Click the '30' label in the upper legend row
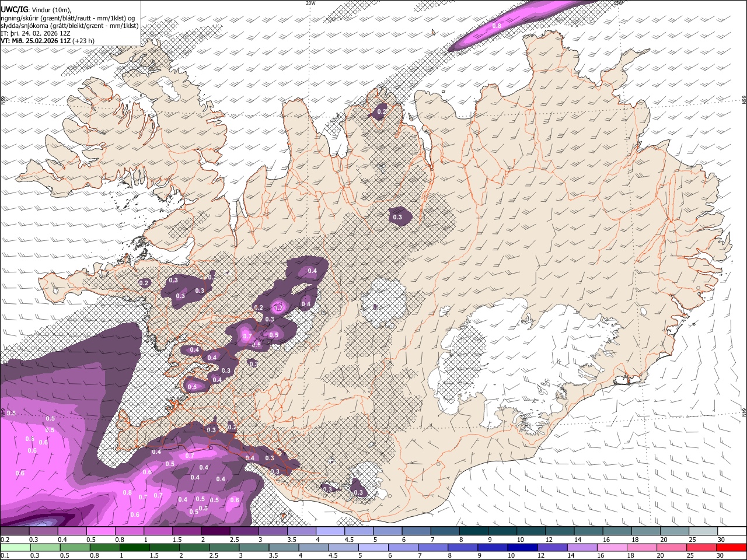Screen dimensions: 747x560 click(x=721, y=540)
